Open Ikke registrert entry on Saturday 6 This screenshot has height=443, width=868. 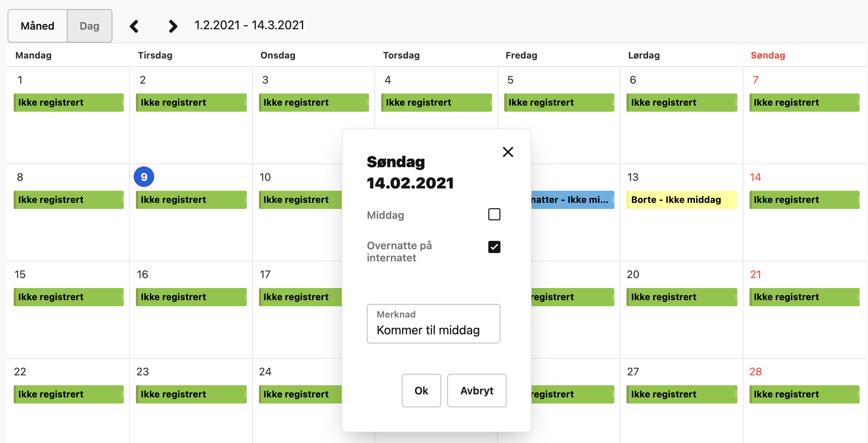click(x=682, y=103)
